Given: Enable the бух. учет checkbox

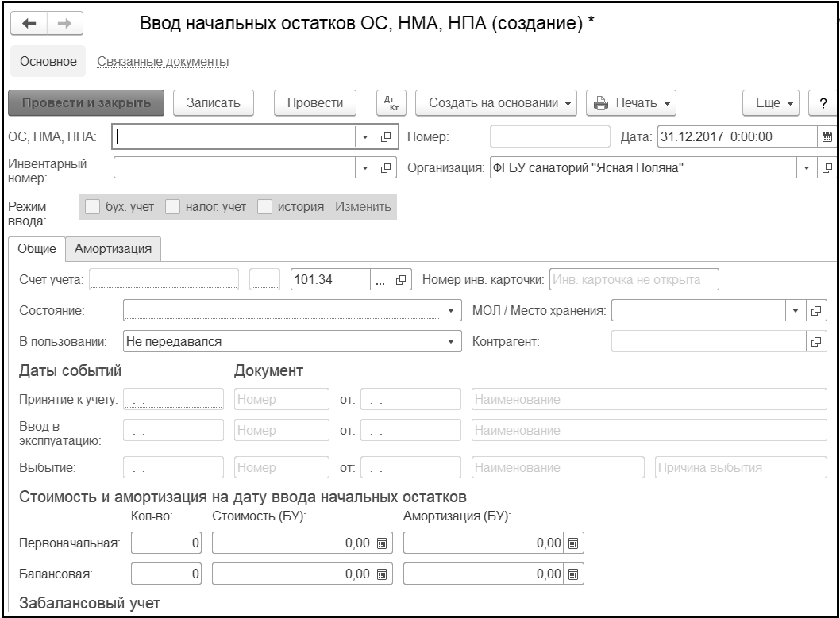Looking at the screenshot, I should (94, 207).
